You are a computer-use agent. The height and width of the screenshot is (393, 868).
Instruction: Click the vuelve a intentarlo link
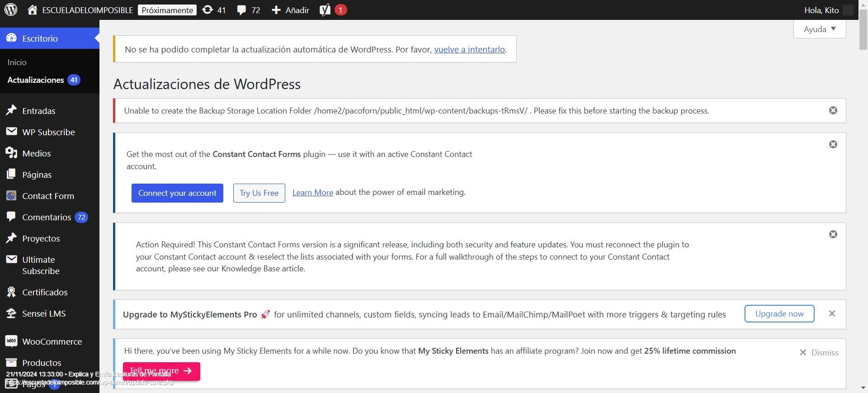pos(469,49)
